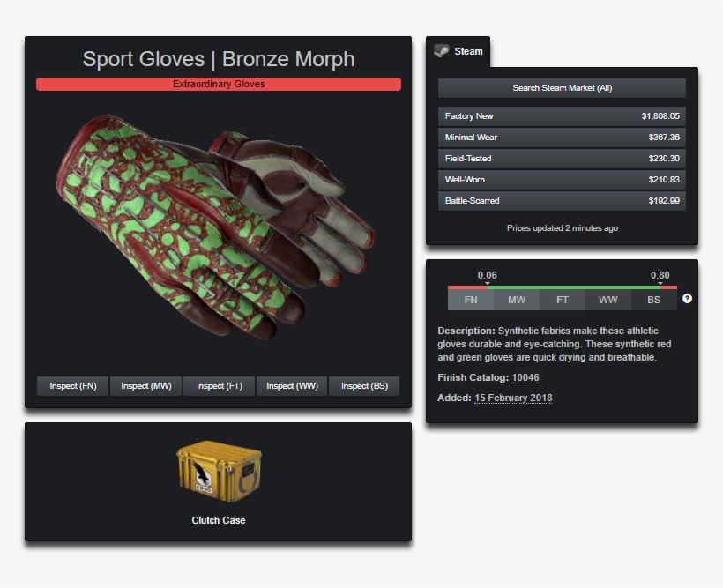
Task: Click the Description paragraph text
Action: click(555, 344)
